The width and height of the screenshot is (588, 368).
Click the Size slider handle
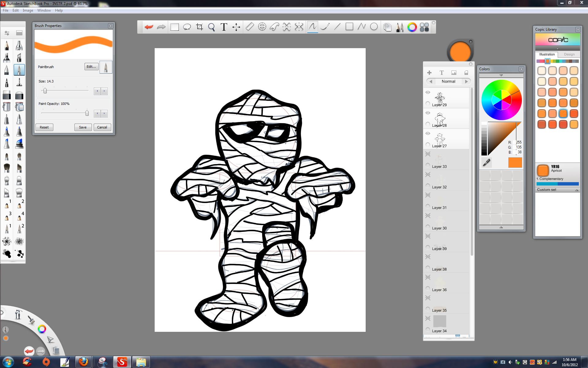(45, 91)
